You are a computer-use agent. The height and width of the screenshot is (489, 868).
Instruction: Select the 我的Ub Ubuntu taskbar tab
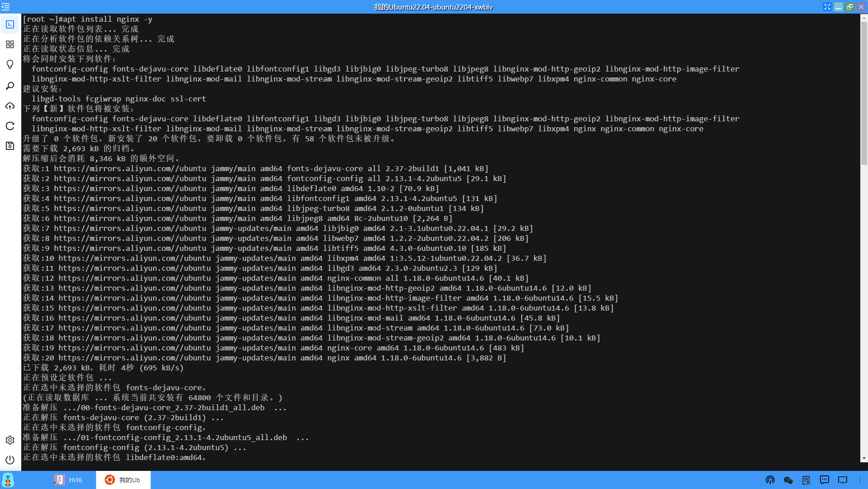click(x=123, y=480)
